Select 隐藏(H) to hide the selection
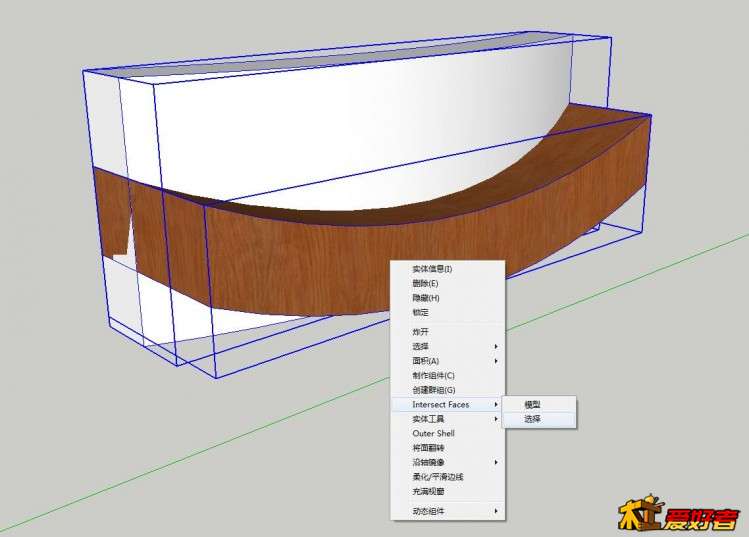 [x=448, y=298]
